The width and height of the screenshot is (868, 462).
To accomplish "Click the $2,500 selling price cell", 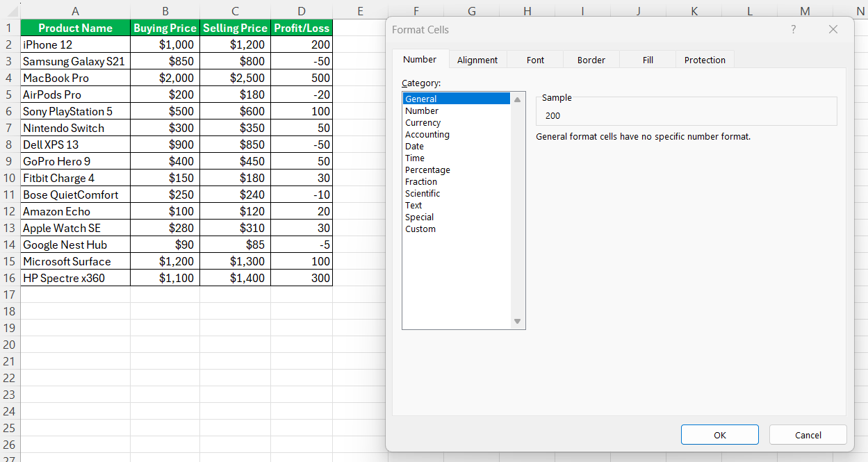I will pyautogui.click(x=235, y=78).
